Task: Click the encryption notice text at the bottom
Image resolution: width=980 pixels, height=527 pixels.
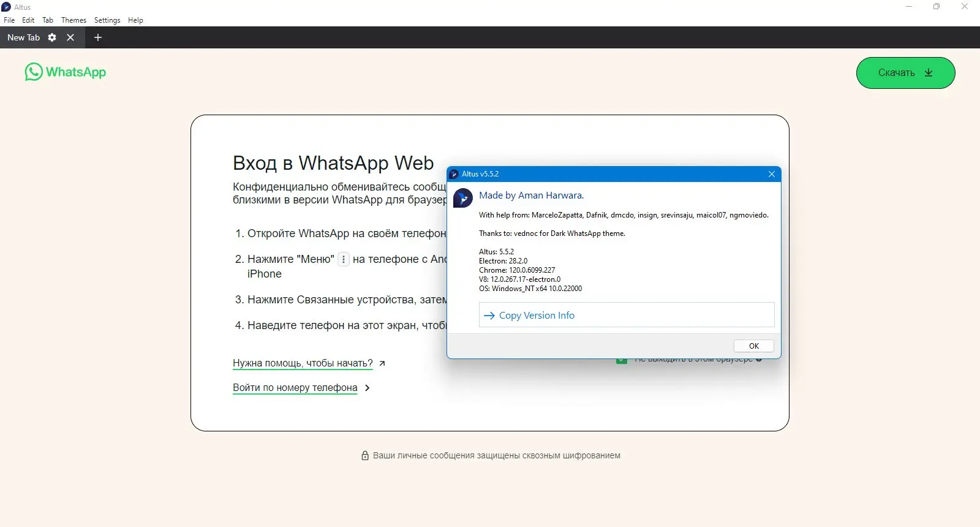Action: (497, 455)
